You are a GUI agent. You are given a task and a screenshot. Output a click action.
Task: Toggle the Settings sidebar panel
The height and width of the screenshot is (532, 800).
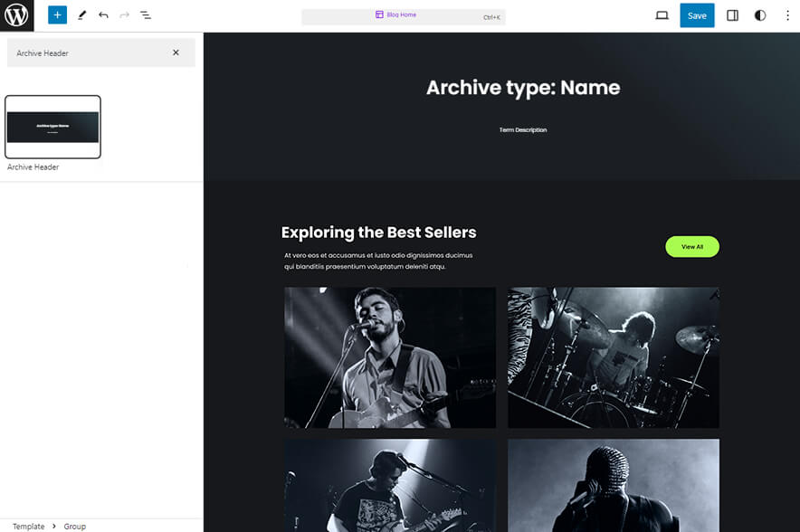[x=731, y=14]
